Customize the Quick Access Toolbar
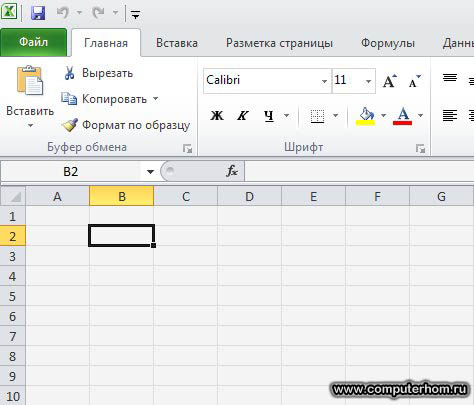The width and height of the screenshot is (474, 405). tap(135, 14)
